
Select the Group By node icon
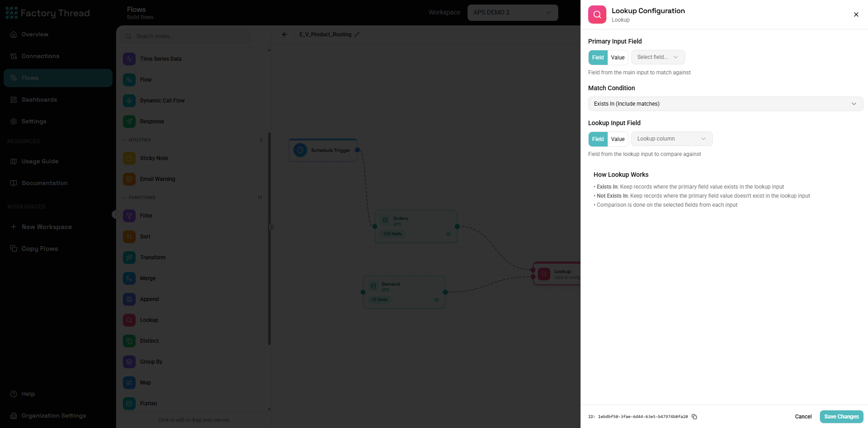[x=129, y=362]
